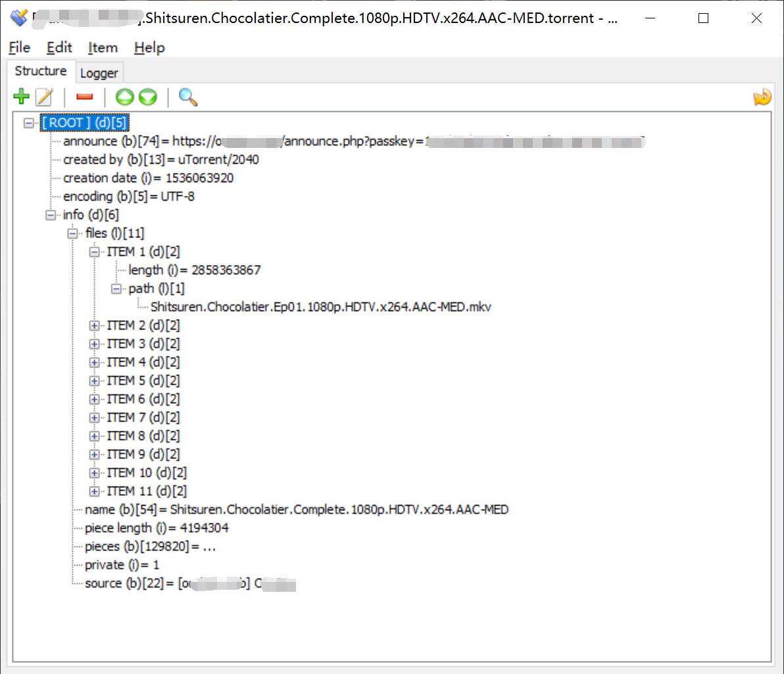Expand the ITEM 10 node
The image size is (784, 674).
[94, 473]
